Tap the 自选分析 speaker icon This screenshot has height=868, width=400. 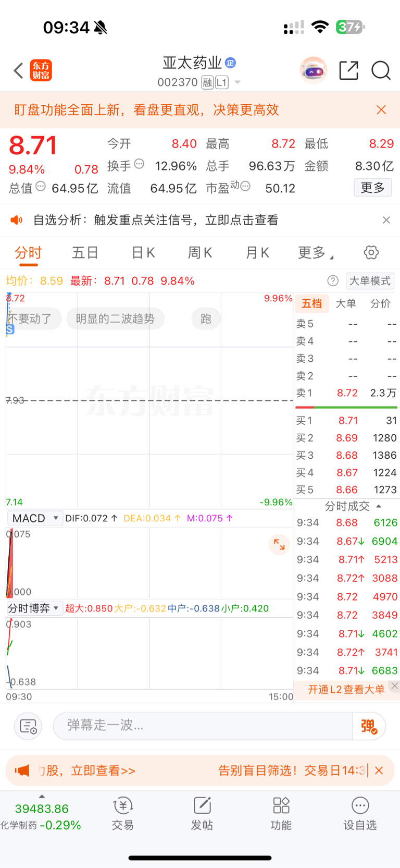(17, 220)
